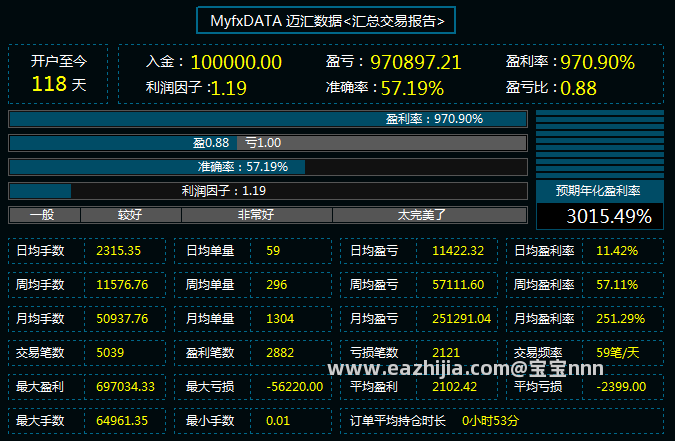
Task: Click 最大盈利 value 697034.33
Action: (x=125, y=387)
